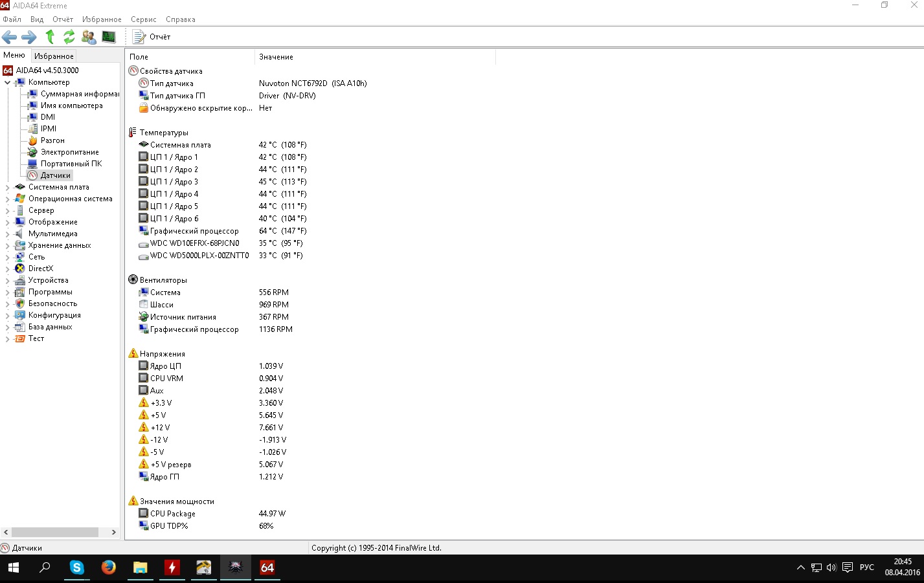Expand the Операционная система node
This screenshot has width=924, height=583.
coord(7,199)
